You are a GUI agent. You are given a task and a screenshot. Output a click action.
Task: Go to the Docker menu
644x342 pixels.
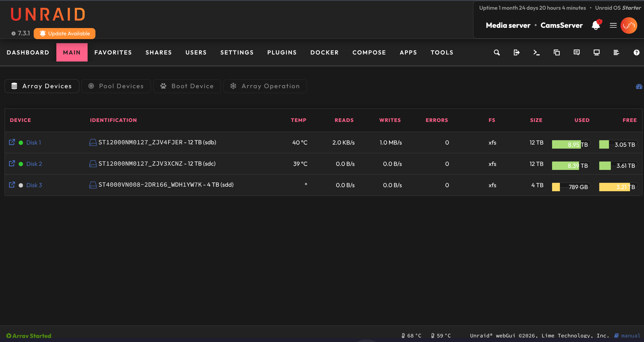coord(325,53)
